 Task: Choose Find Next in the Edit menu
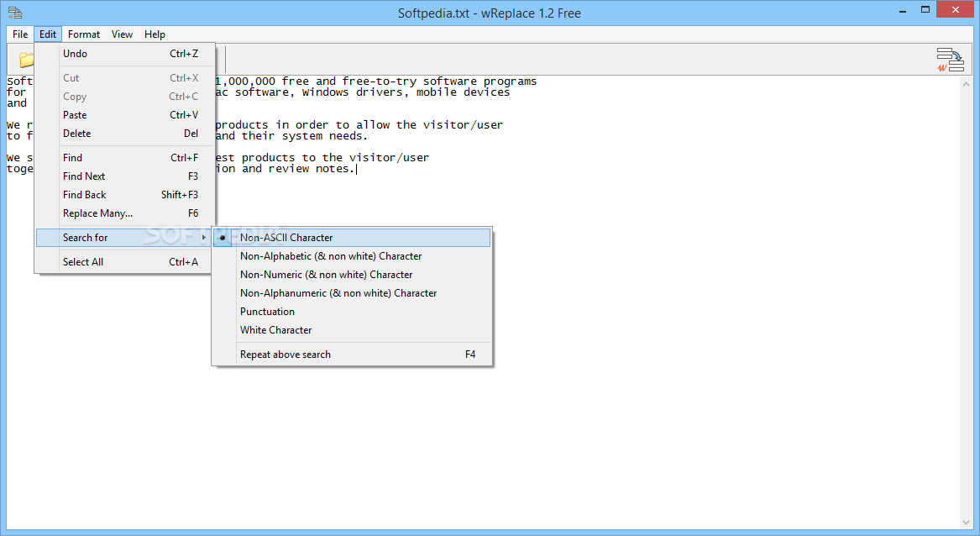[x=125, y=176]
